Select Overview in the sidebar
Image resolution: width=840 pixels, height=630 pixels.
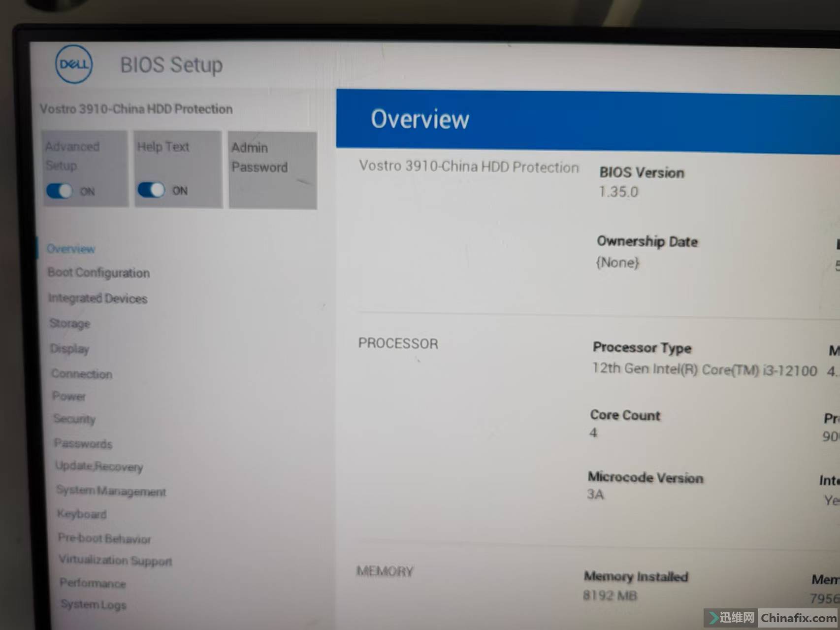71,249
